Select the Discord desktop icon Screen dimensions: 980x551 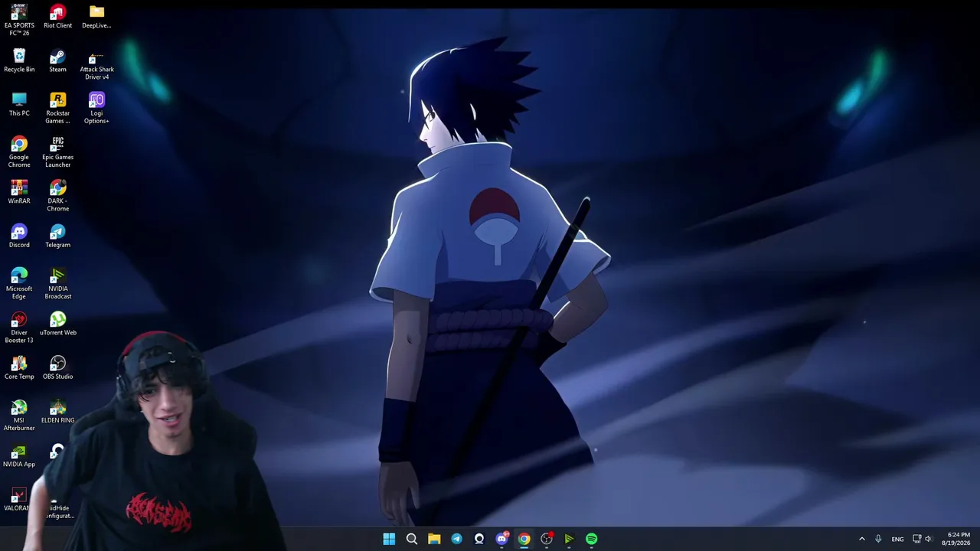(x=19, y=236)
